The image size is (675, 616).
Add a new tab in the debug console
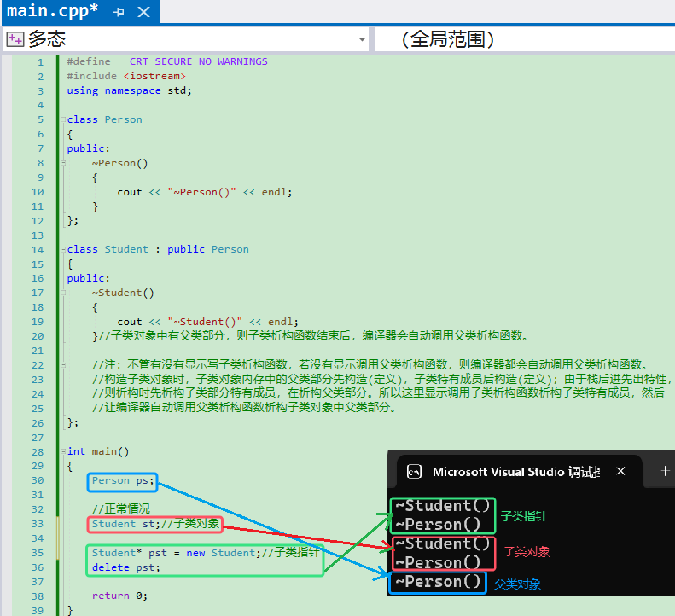[x=665, y=471]
